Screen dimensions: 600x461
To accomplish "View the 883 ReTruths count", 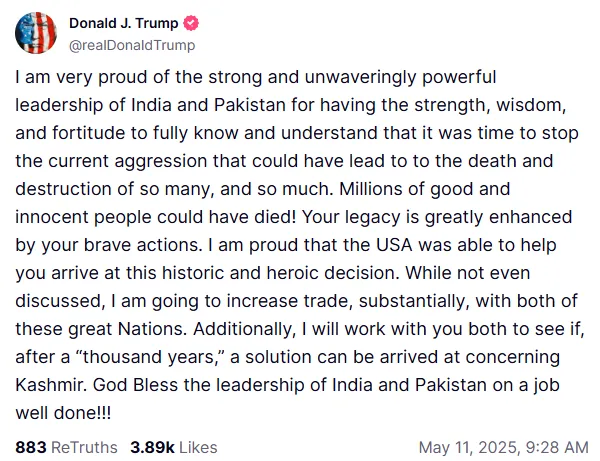I will 31,447.
